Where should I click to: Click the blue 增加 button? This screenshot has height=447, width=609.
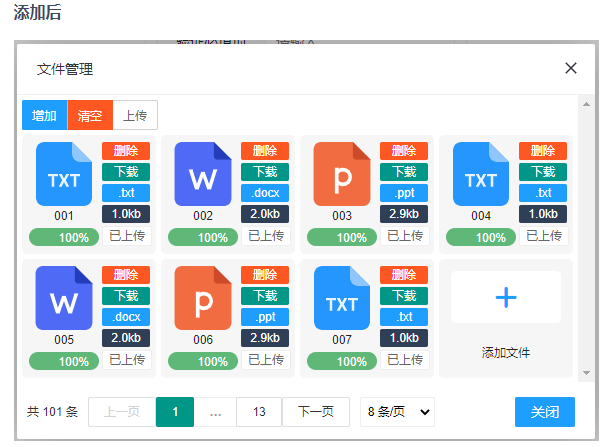coord(45,115)
